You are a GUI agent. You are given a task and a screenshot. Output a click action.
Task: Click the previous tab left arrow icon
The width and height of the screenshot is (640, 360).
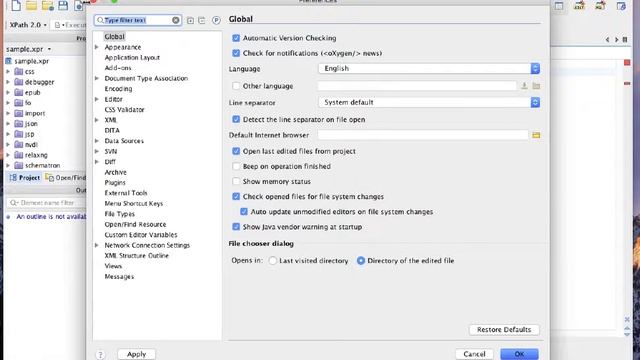(607, 40)
